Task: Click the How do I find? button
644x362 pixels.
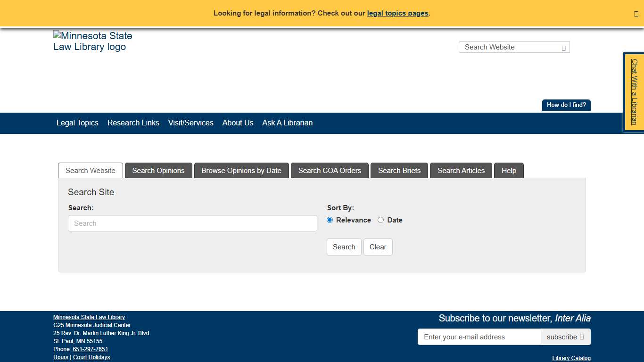Action: point(566,105)
